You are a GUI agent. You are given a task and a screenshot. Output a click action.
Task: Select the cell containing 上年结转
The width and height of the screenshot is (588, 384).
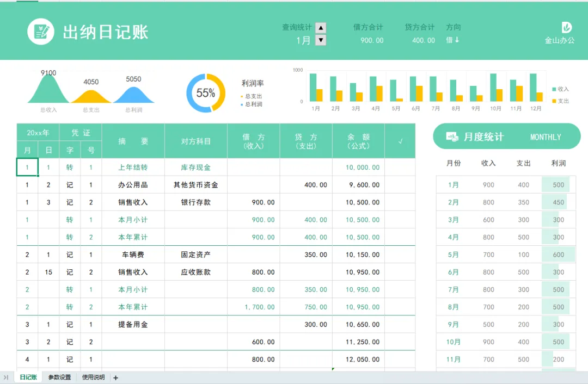(x=133, y=167)
